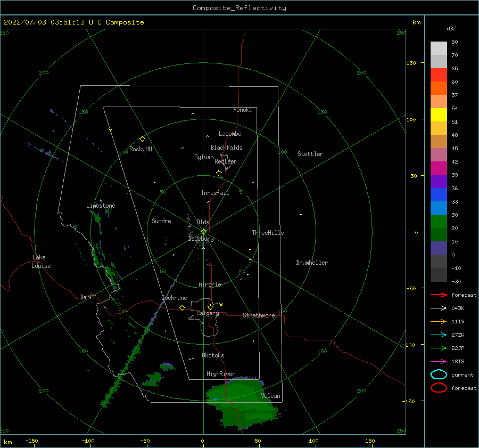Click the Sundre label
The height and width of the screenshot is (448, 479).
tap(161, 221)
